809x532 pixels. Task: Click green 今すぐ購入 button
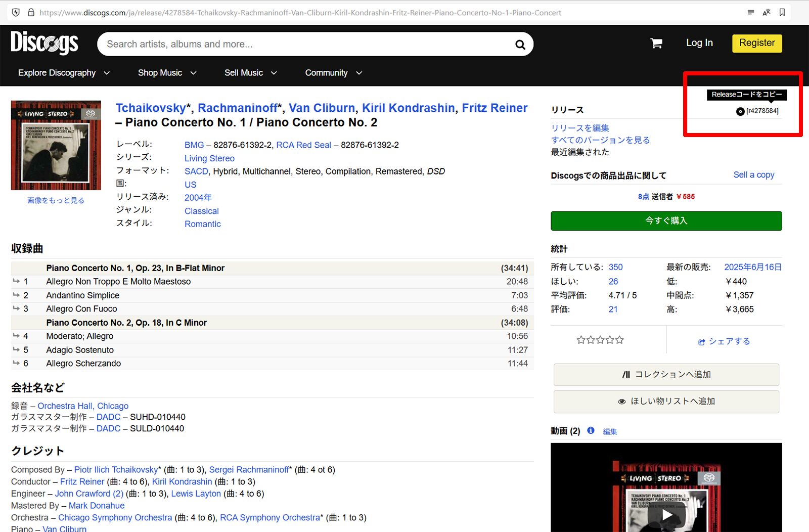666,221
